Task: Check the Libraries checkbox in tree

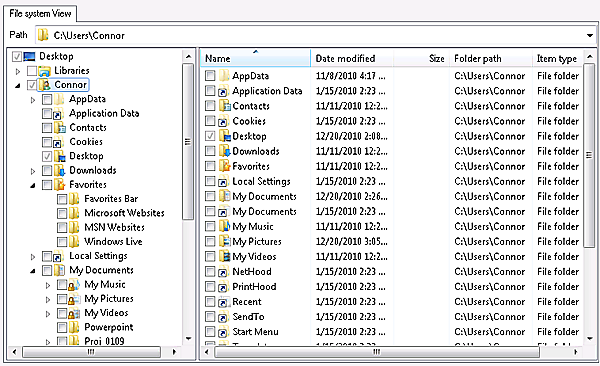Action: [32, 71]
